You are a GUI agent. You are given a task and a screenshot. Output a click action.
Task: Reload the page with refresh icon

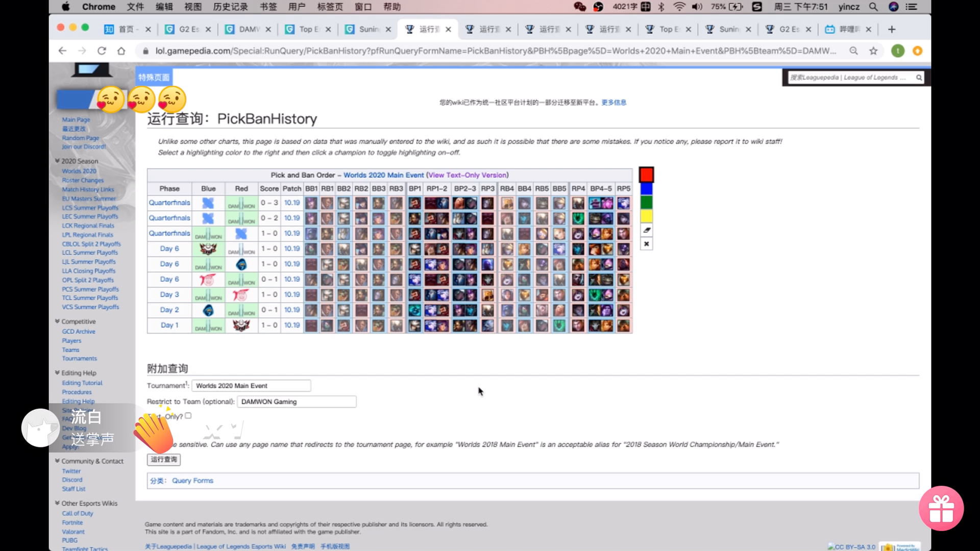[x=102, y=51]
